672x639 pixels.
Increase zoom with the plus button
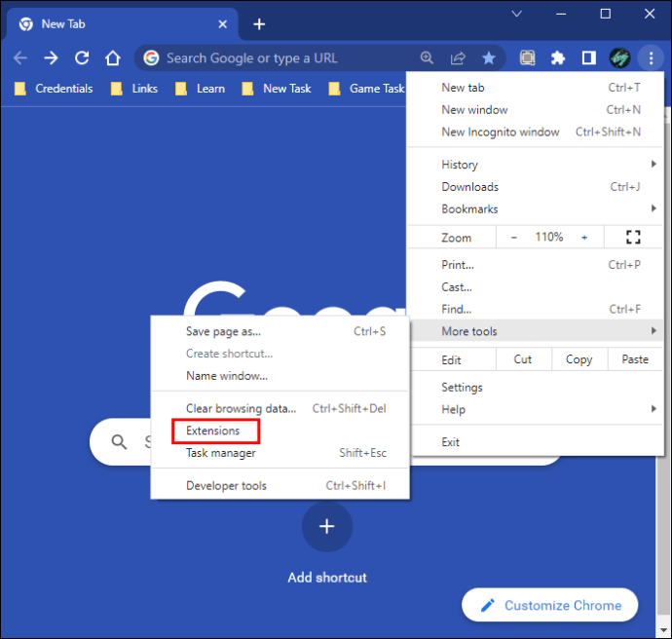[584, 237]
